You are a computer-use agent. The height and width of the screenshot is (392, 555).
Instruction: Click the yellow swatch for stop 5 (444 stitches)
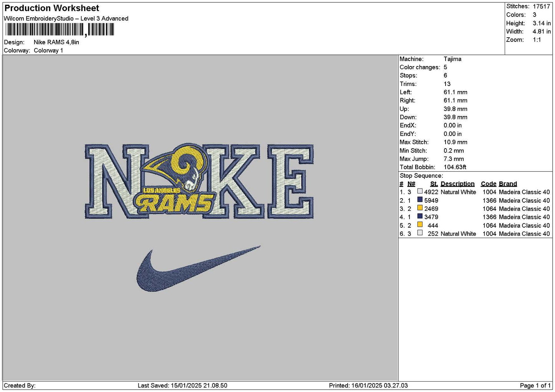[420, 225]
